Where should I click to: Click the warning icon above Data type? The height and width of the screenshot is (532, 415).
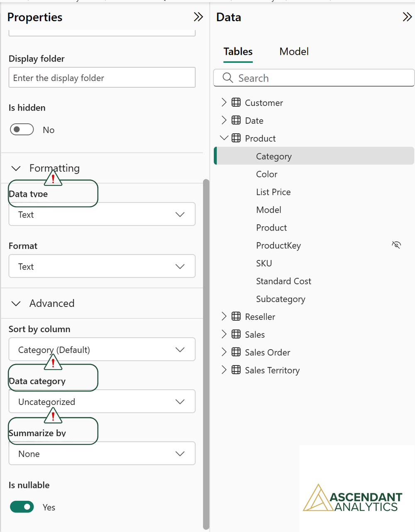pyautogui.click(x=53, y=179)
